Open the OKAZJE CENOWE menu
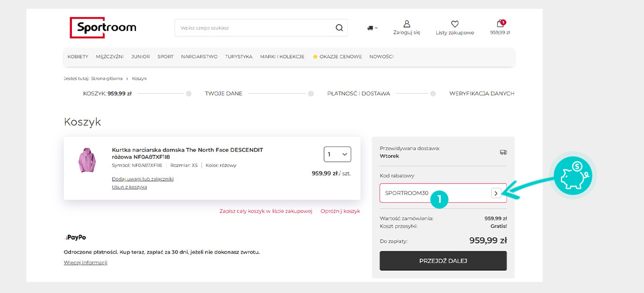This screenshot has width=644, height=293. pos(337,57)
